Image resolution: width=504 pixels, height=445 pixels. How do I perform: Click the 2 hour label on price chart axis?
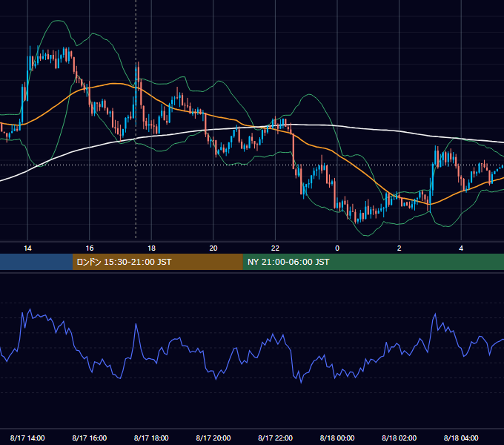tap(399, 248)
